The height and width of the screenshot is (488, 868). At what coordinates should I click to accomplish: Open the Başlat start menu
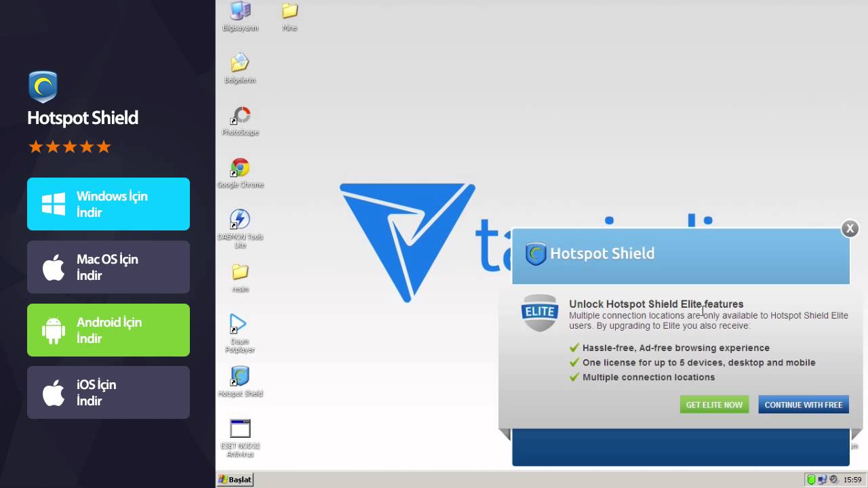pos(235,479)
